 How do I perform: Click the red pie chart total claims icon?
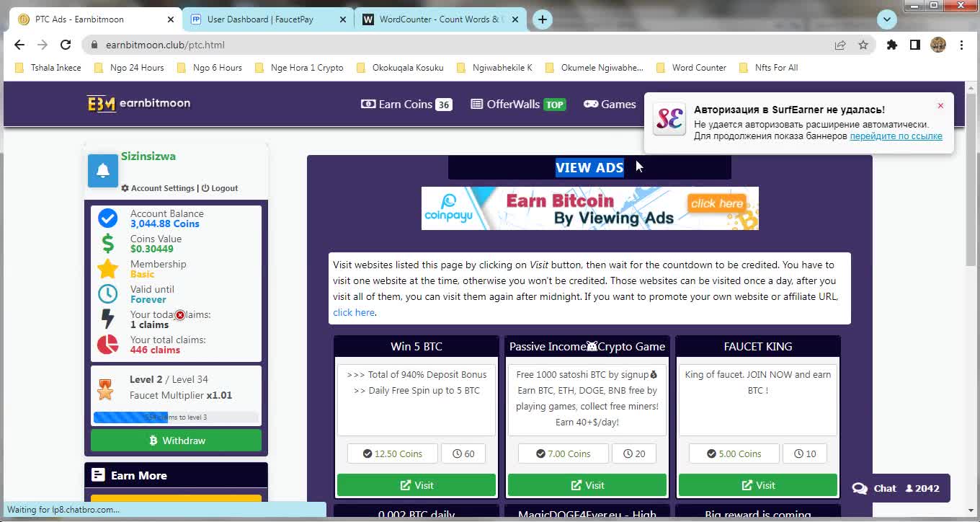[107, 345]
